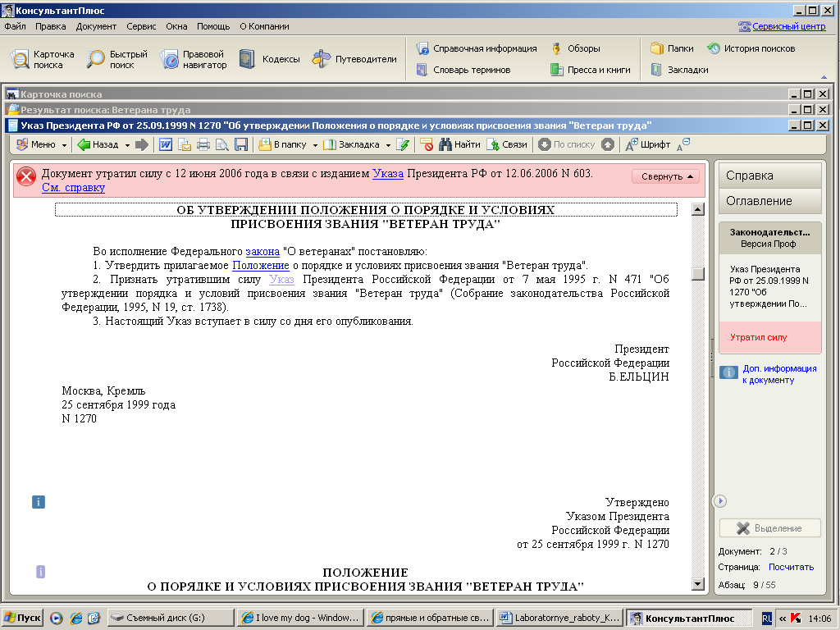Open Пуск start menu

[22, 618]
